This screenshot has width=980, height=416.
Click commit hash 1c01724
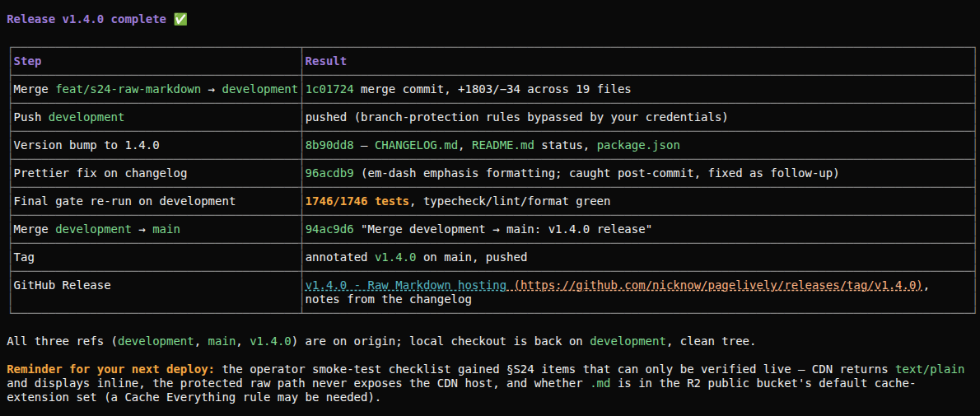[x=329, y=90]
